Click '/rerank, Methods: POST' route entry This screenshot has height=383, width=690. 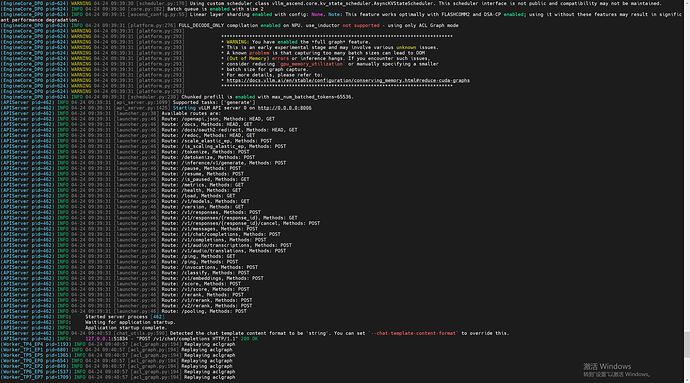(x=202, y=295)
